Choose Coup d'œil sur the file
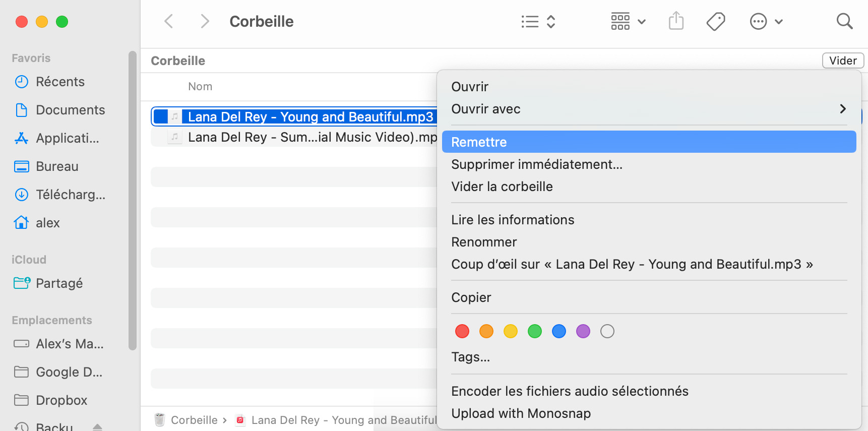Viewport: 868px width, 431px height. [649, 264]
